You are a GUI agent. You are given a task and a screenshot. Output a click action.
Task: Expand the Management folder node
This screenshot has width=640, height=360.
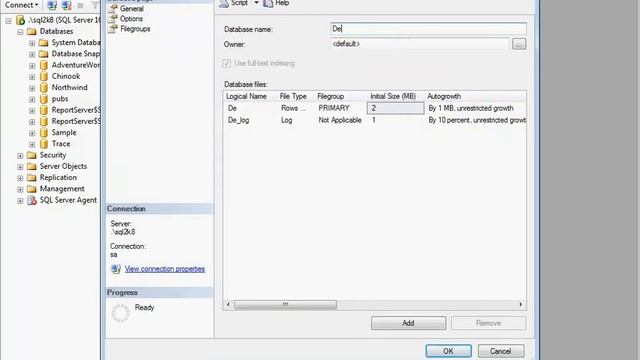tap(20, 189)
